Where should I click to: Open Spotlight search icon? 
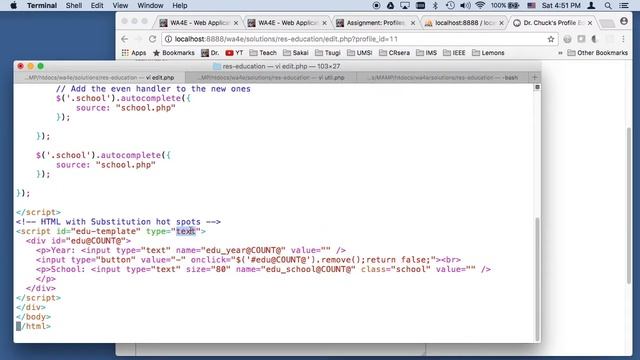coord(608,5)
